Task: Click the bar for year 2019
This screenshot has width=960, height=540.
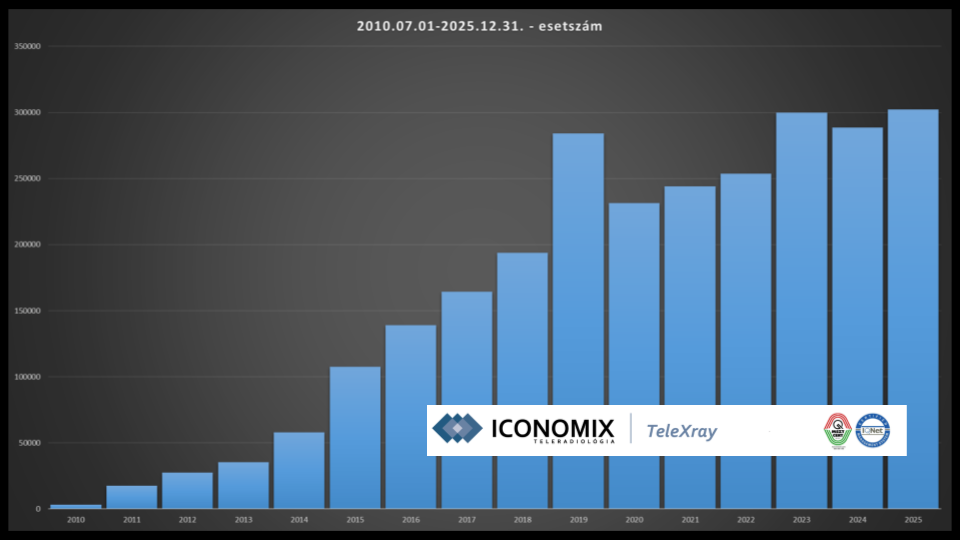Action: point(578,268)
